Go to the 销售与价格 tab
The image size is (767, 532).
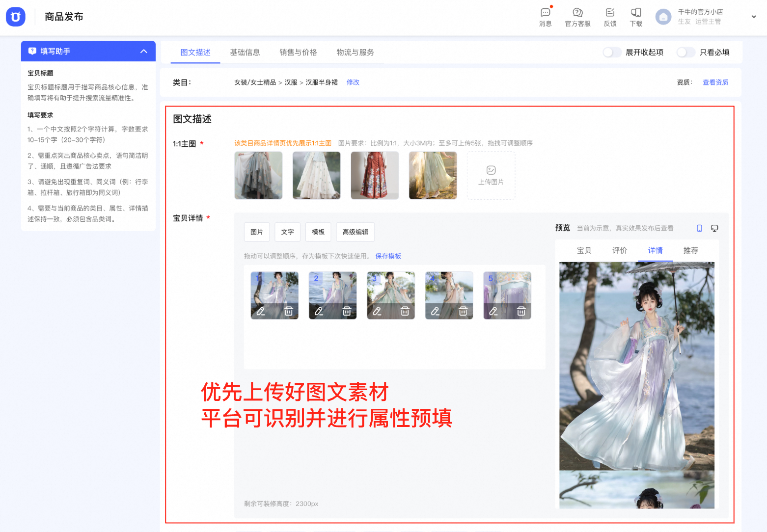[x=298, y=53]
